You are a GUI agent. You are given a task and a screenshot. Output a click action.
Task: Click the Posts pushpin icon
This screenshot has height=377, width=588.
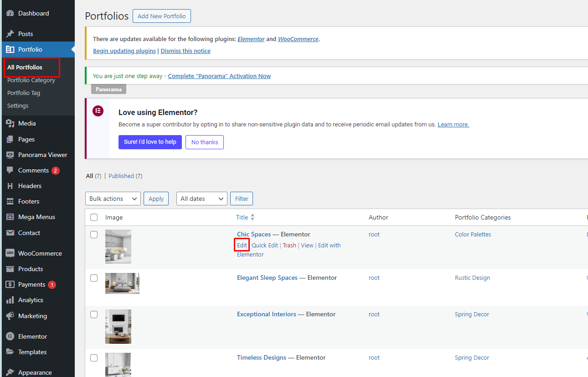(10, 34)
